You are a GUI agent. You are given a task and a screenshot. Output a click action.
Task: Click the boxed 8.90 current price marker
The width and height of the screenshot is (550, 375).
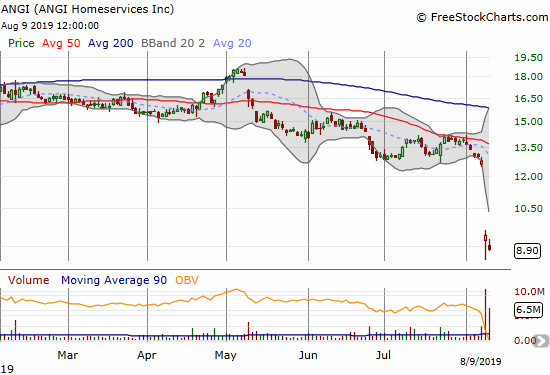[x=527, y=251]
